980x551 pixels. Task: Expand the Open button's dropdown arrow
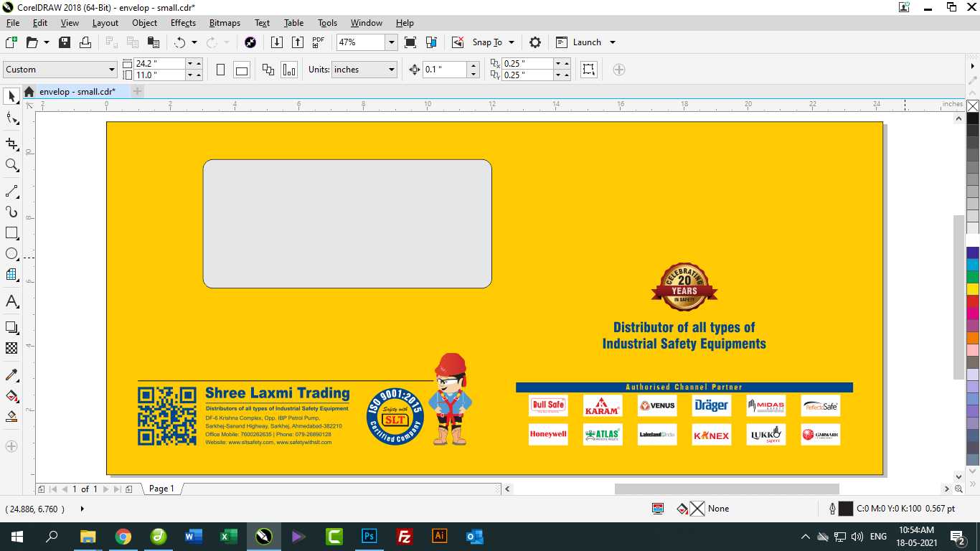point(47,42)
